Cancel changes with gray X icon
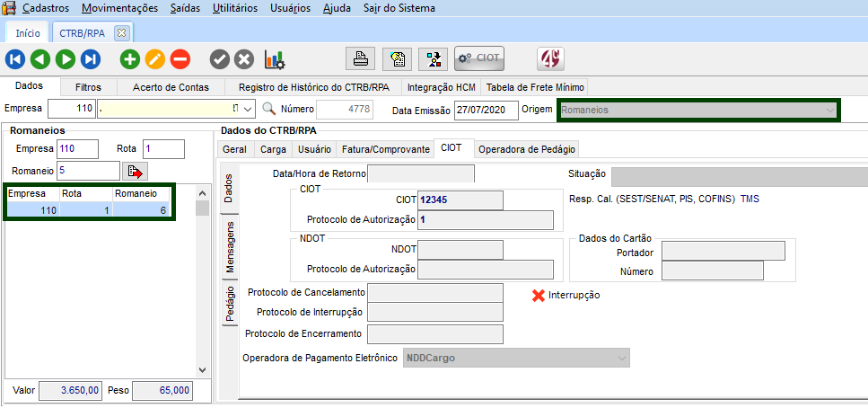This screenshot has width=868, height=408. point(244,58)
